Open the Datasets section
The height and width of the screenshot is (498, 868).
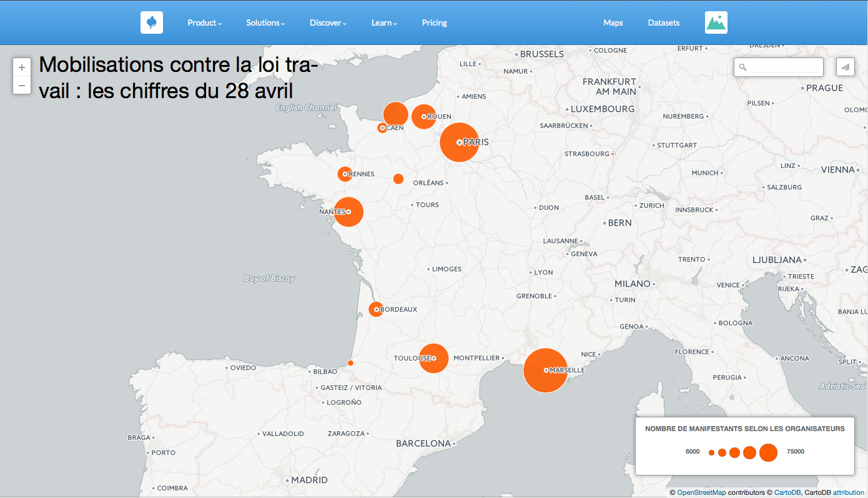pos(663,22)
